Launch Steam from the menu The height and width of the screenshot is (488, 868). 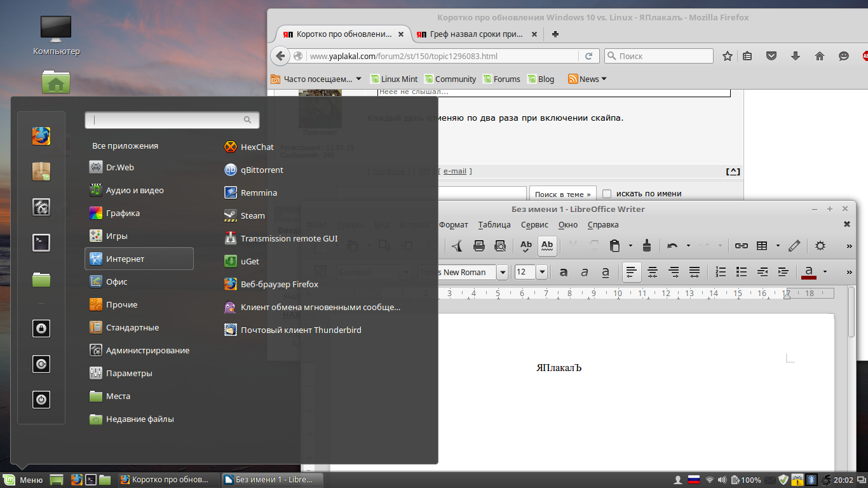pyautogui.click(x=245, y=215)
